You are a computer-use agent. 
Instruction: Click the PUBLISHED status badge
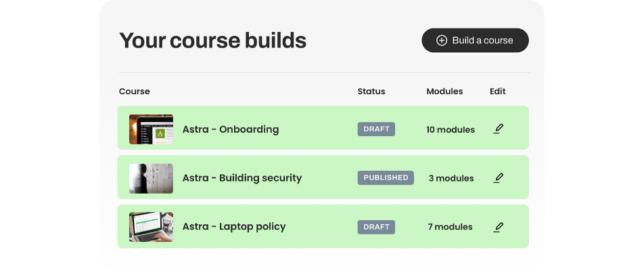point(386,178)
